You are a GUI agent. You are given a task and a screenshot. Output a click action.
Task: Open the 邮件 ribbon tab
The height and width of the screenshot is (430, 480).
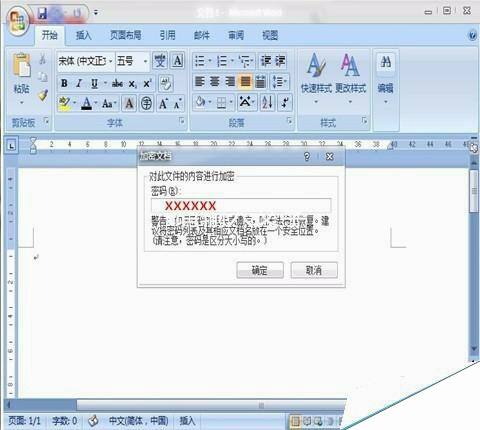click(202, 35)
